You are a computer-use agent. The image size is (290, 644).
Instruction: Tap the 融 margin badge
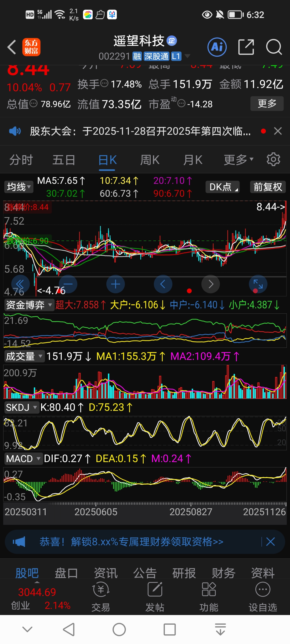coord(137,56)
